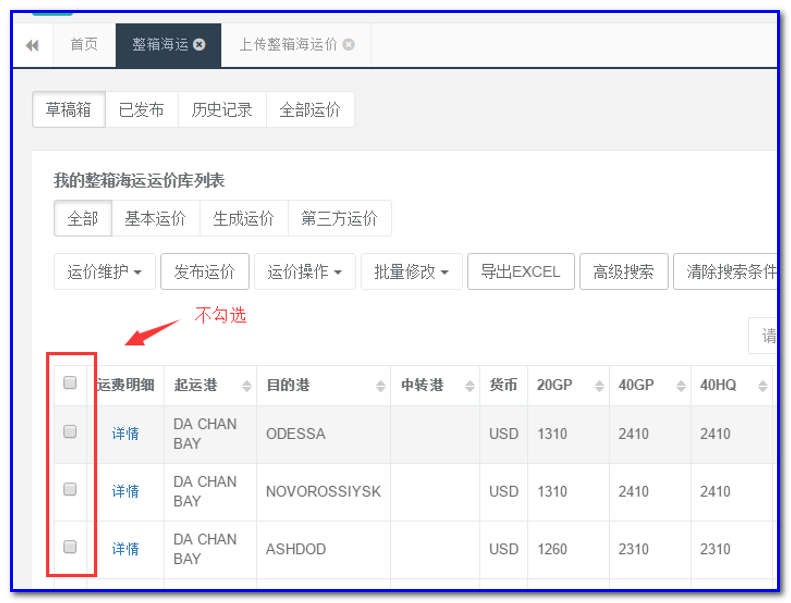Image resolution: width=791 pixels, height=603 pixels.
Task: Select the 草稿箱 tab
Action: click(69, 109)
